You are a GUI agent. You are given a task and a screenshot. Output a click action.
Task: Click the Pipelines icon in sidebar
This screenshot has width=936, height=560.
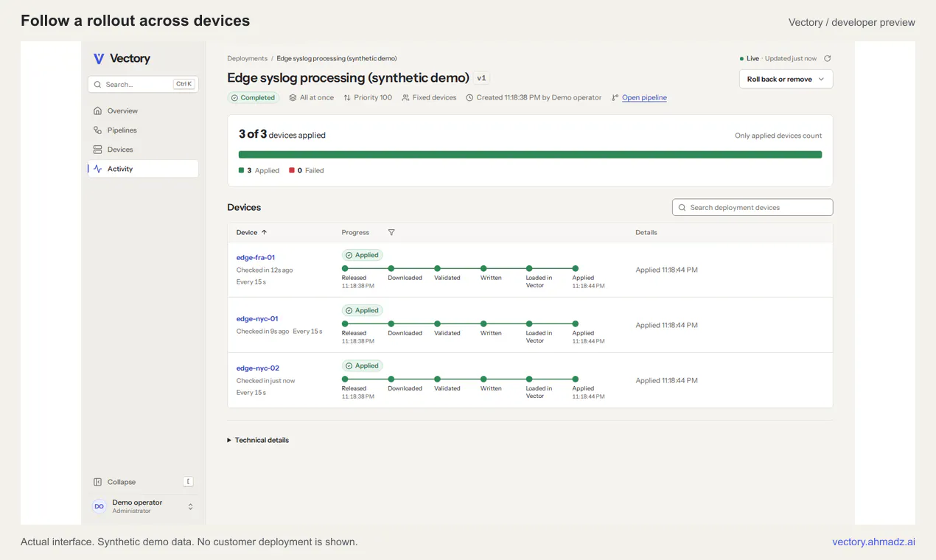pyautogui.click(x=97, y=130)
